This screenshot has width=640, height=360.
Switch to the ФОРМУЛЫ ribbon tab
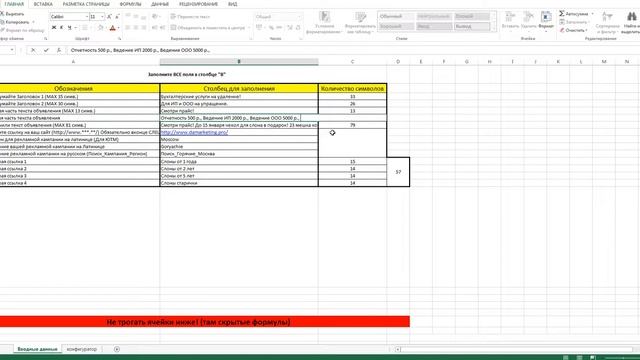[130, 4]
